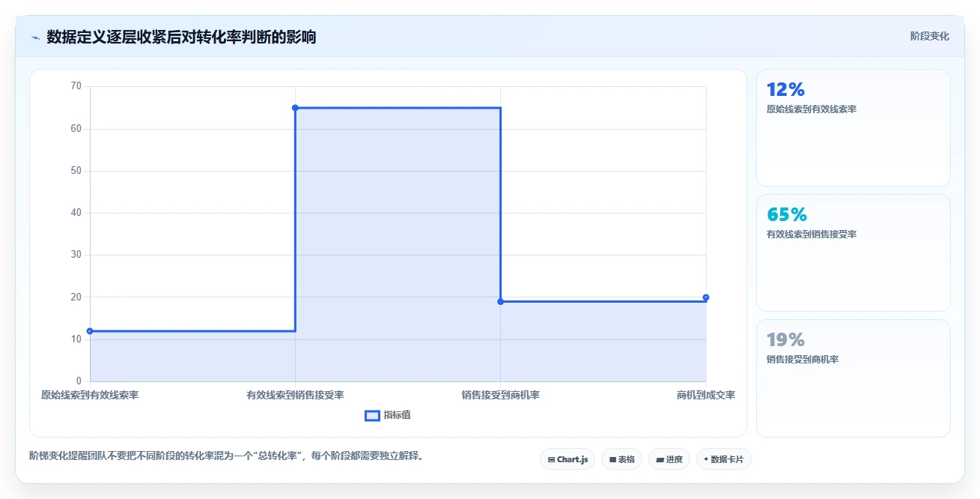Click the 数据卡片 tag pill

point(723,459)
